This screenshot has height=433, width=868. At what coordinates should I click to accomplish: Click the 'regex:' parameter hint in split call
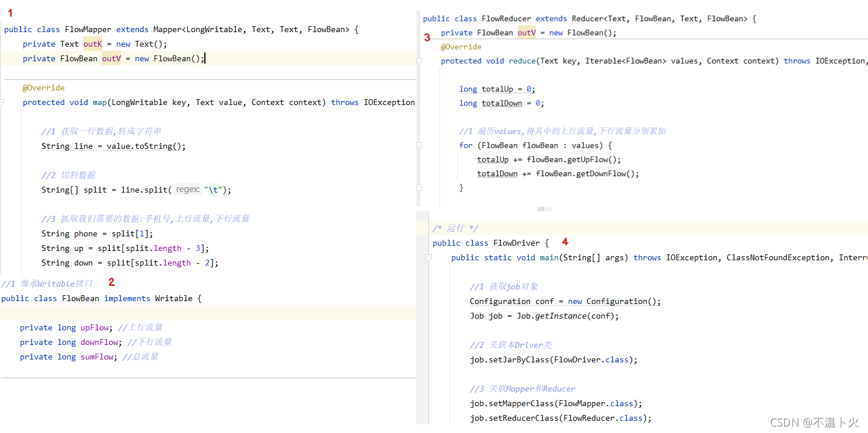188,190
